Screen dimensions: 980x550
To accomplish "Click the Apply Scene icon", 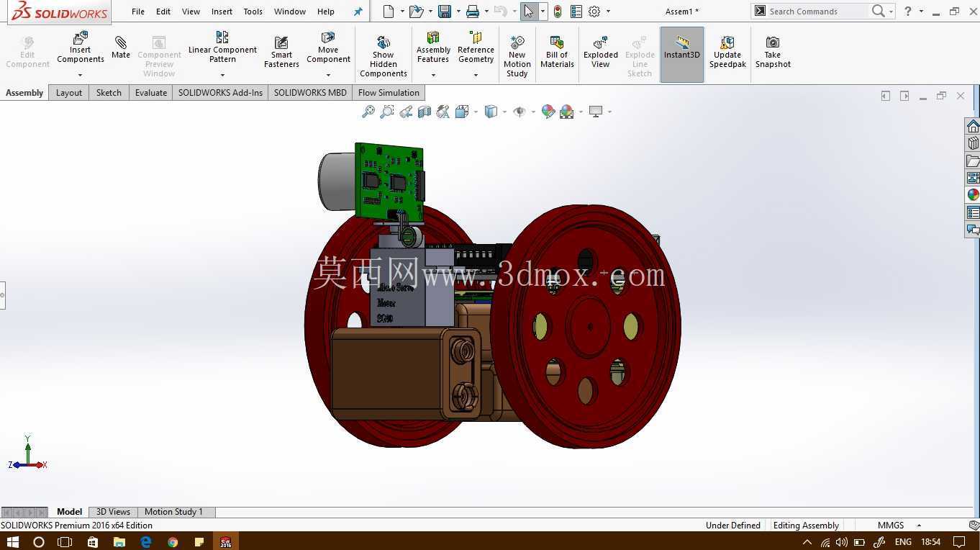I will tap(567, 112).
